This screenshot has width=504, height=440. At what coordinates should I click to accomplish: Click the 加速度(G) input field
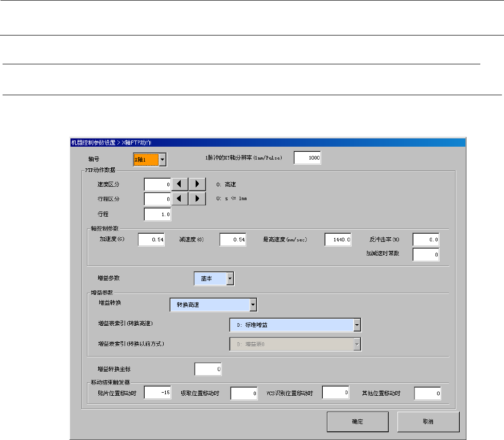click(x=151, y=240)
